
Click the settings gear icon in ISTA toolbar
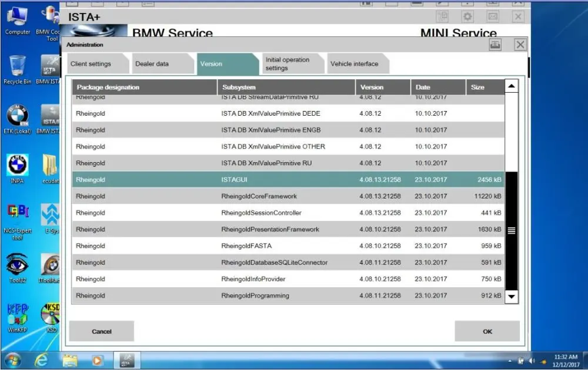coord(467,16)
